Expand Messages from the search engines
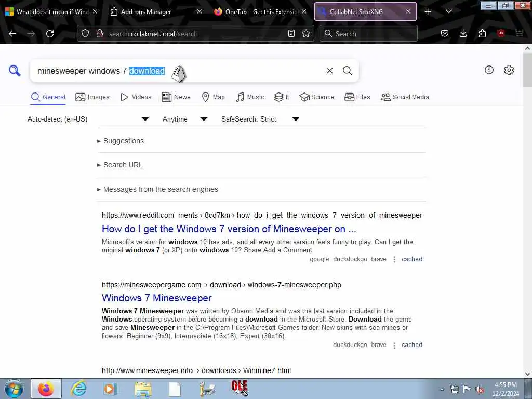Screen dimensions: 532x399 coord(158,189)
